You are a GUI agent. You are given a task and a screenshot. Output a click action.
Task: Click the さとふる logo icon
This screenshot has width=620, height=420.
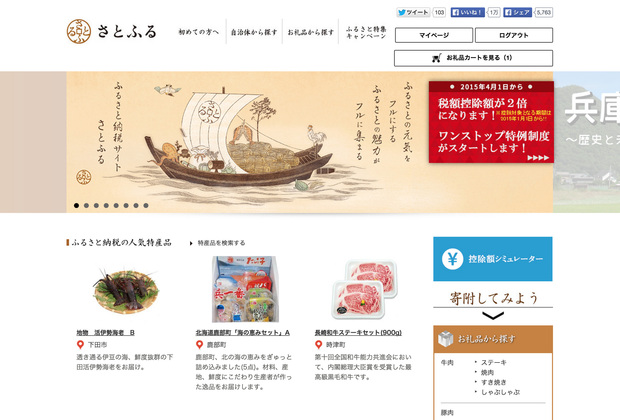(79, 31)
